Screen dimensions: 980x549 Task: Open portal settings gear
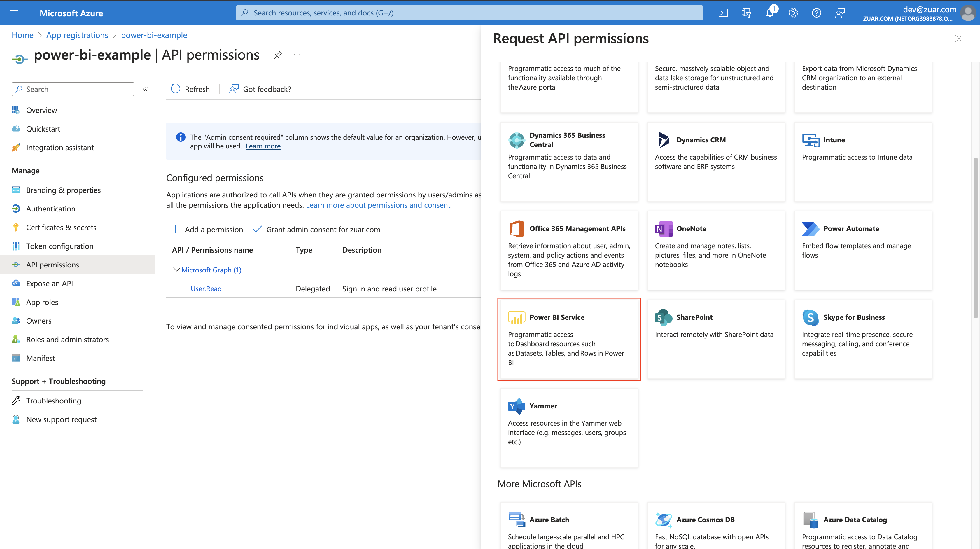793,13
